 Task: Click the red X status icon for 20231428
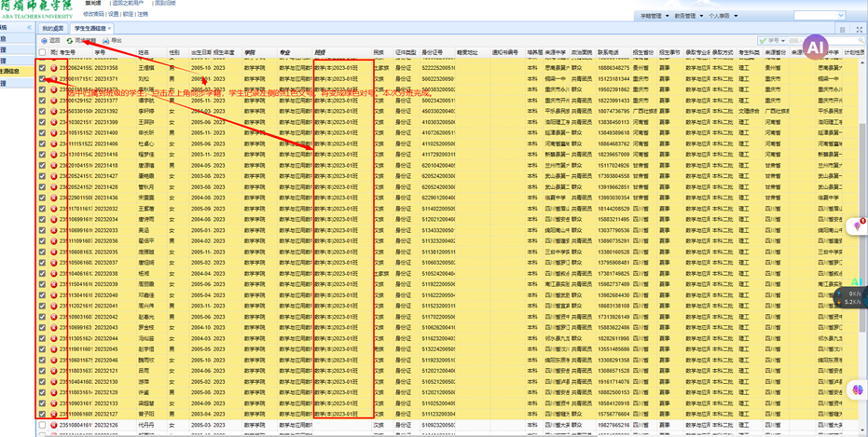click(x=54, y=186)
